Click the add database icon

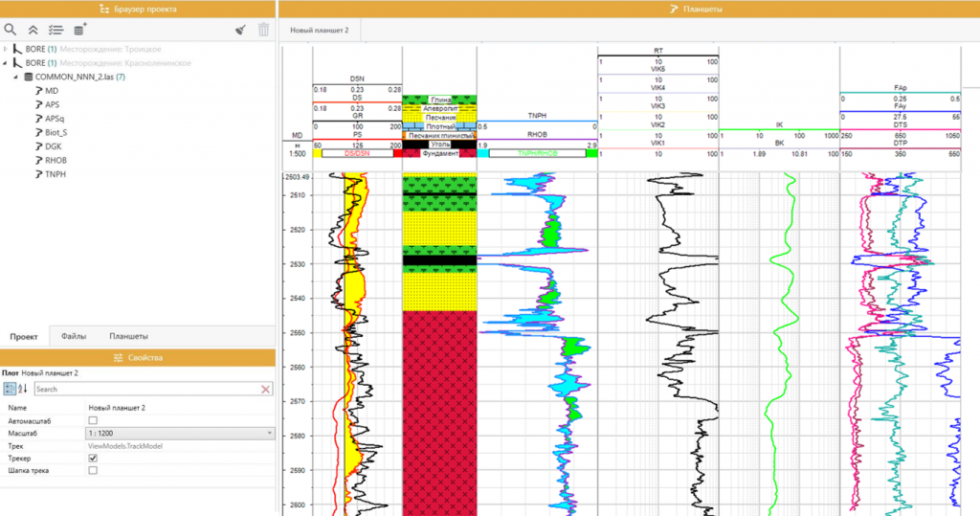pos(80,30)
